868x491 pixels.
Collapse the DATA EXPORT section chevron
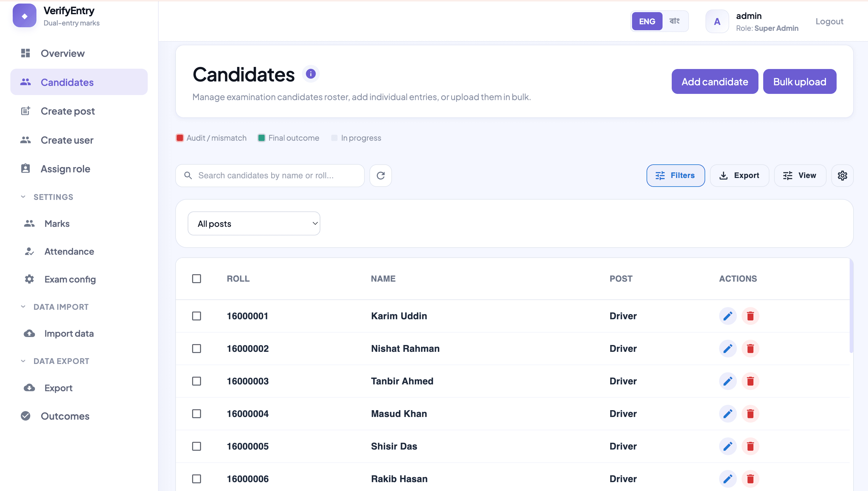pos(23,361)
